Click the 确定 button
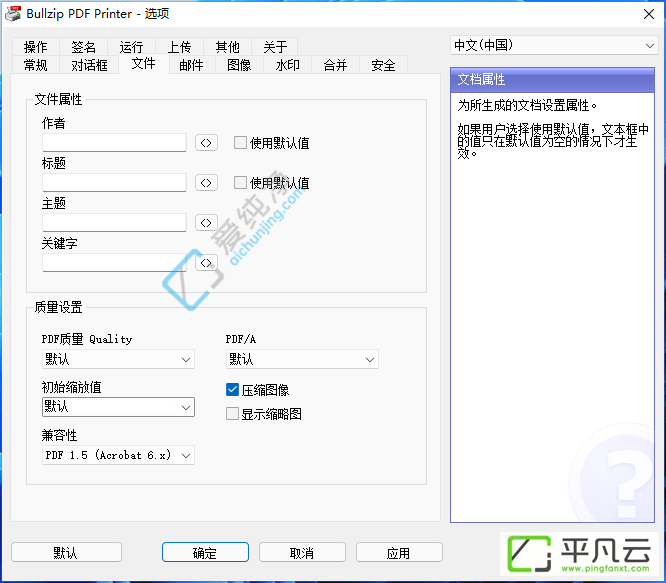Viewport: 666px width, 583px height. (x=205, y=552)
